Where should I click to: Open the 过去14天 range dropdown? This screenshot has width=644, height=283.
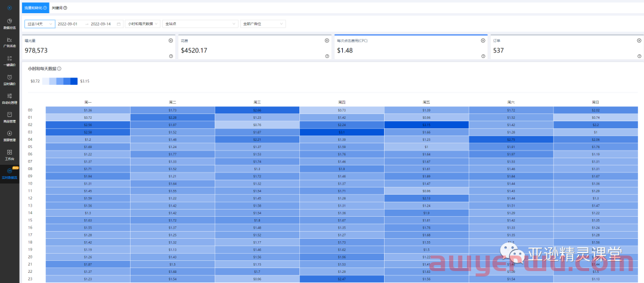pos(40,24)
